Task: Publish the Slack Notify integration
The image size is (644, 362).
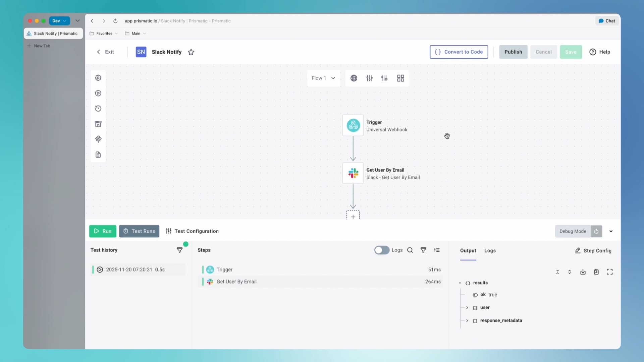Action: click(x=514, y=52)
